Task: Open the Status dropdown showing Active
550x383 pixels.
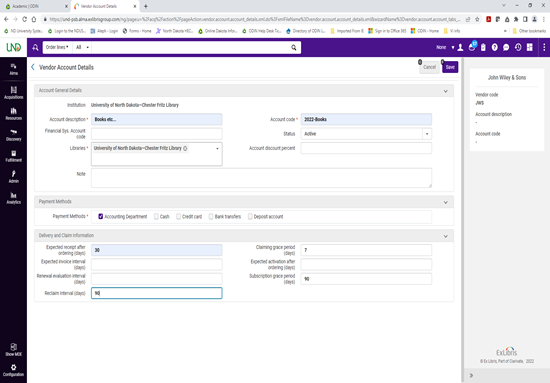Action: coord(366,134)
